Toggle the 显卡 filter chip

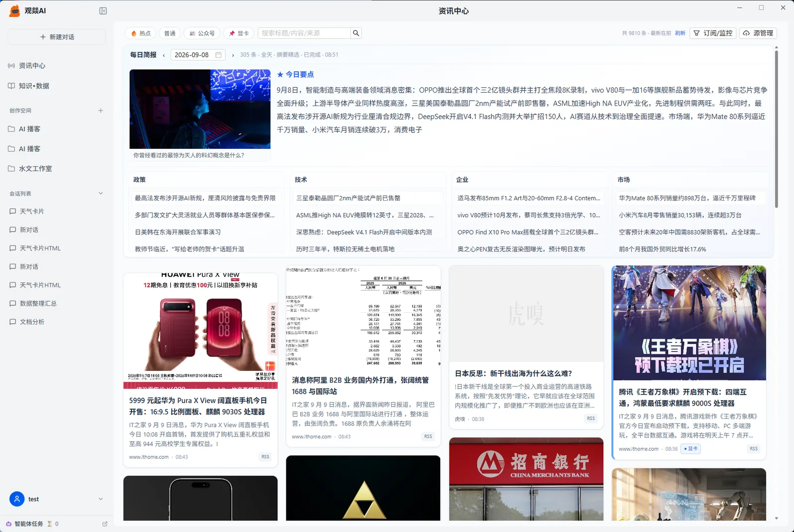tap(239, 33)
